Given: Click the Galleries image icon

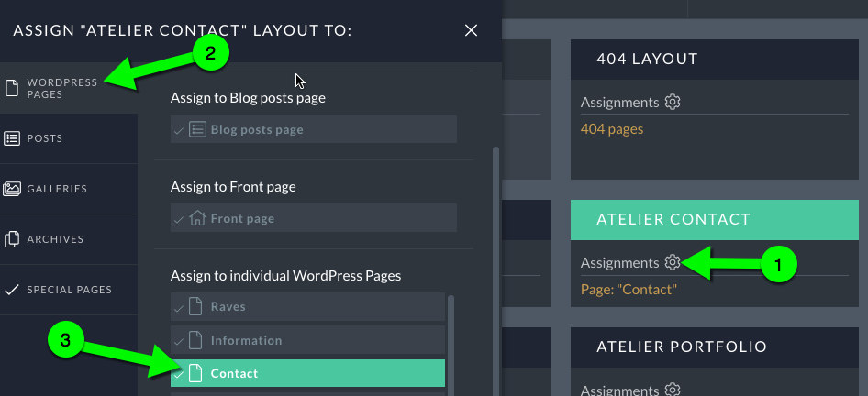Looking at the screenshot, I should [12, 189].
